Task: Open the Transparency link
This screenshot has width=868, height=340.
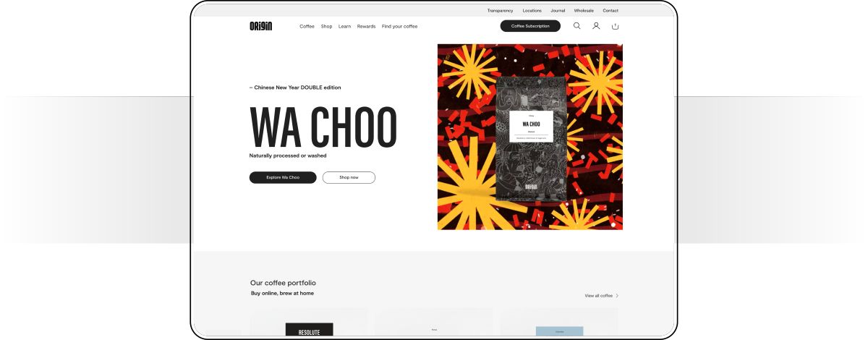Action: point(500,11)
